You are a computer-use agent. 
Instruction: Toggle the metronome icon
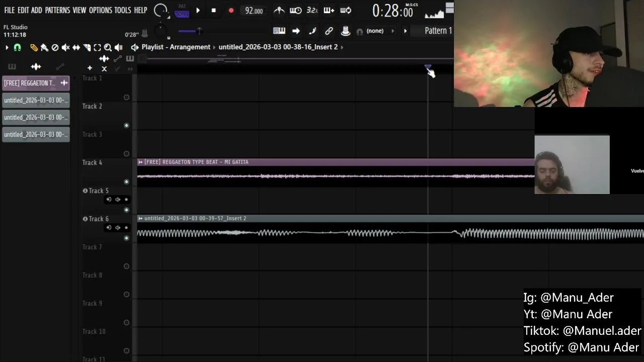coord(279,10)
